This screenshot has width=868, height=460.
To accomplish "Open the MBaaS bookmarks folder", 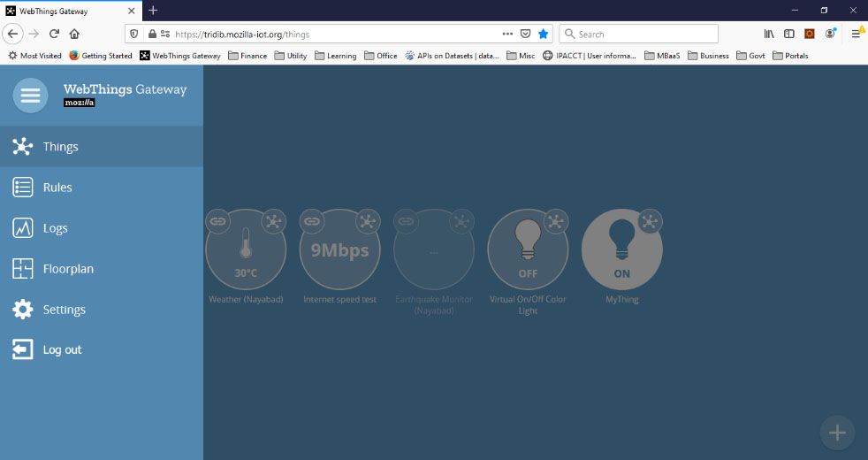I will 663,56.
